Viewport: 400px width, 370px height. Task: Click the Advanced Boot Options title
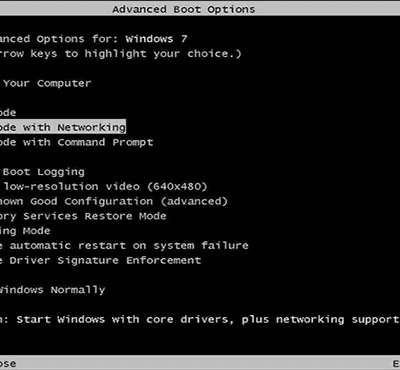click(184, 9)
